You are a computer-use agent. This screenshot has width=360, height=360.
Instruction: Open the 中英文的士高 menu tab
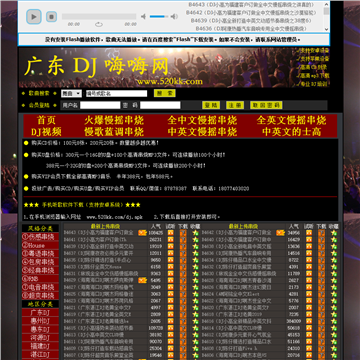pos(291,132)
